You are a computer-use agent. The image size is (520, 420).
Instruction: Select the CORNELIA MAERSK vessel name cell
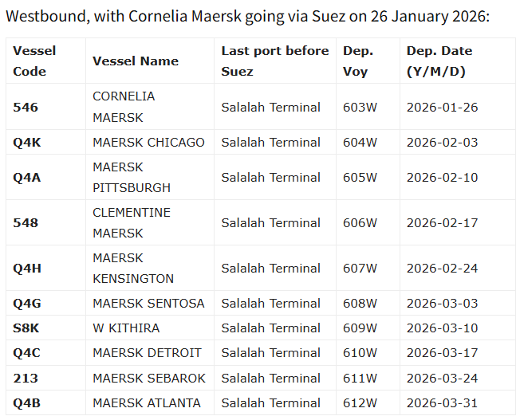pos(124,107)
